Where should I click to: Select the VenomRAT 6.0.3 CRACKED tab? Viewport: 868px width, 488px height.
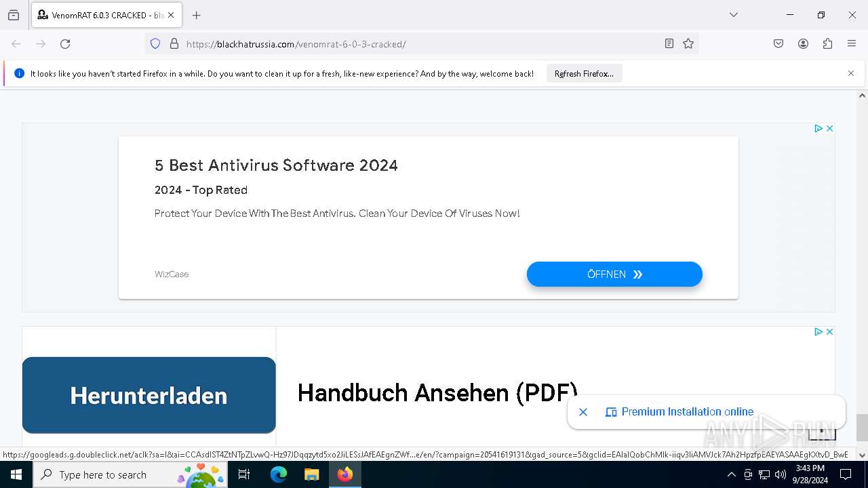[106, 15]
